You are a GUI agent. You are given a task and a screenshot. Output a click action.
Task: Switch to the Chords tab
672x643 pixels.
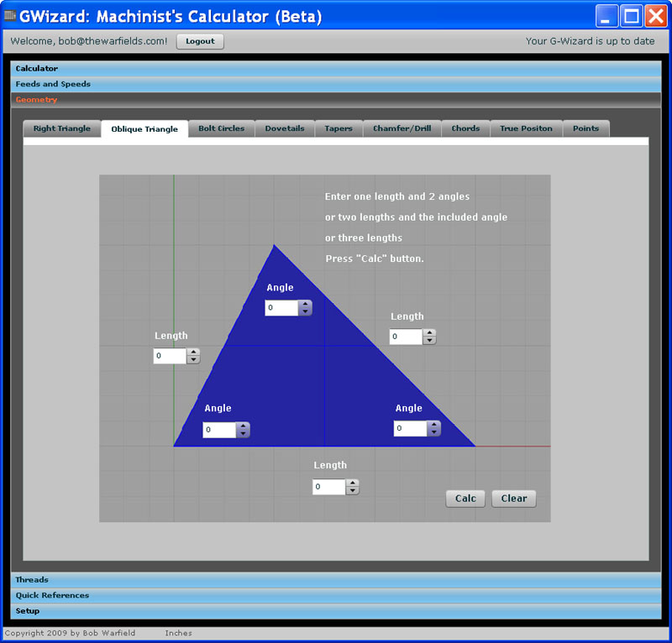(465, 128)
